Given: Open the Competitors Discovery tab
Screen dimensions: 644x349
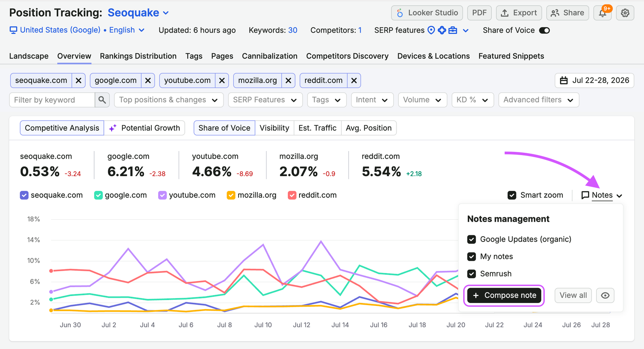Looking at the screenshot, I should click(347, 56).
